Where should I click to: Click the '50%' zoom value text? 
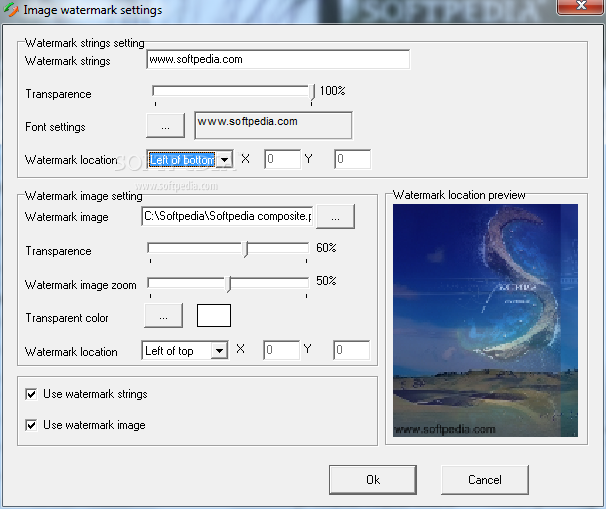point(326,281)
